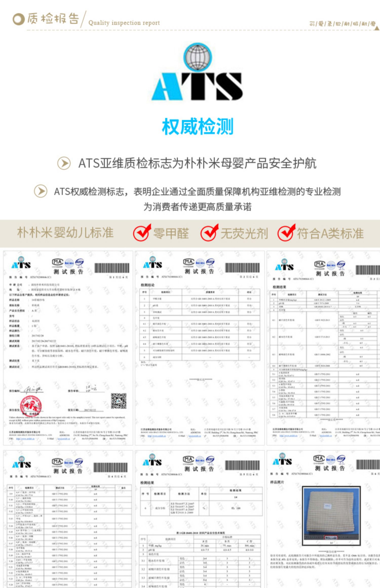
Task: Click the red checkmark beside 无荧光剂
Action: 209,232
